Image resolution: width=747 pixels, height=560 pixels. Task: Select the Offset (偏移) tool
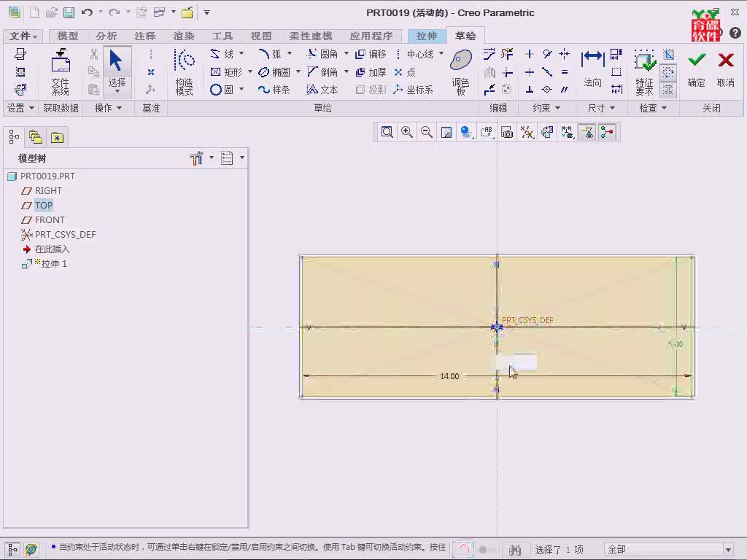[371, 54]
